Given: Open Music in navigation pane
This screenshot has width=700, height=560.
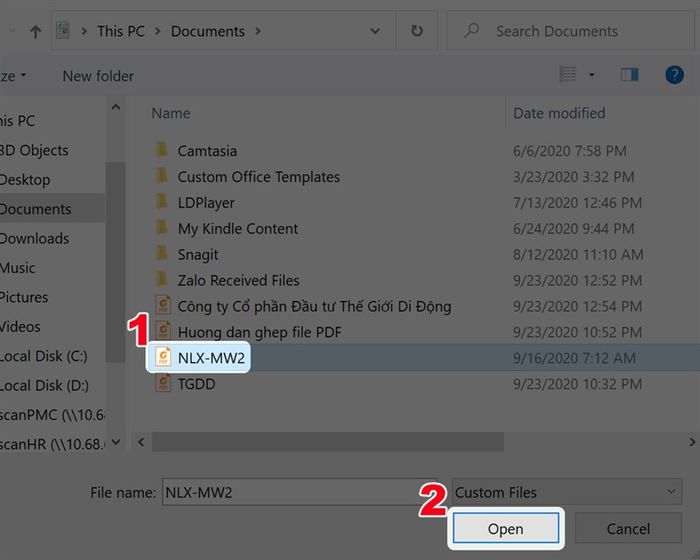Looking at the screenshot, I should click(17, 268).
